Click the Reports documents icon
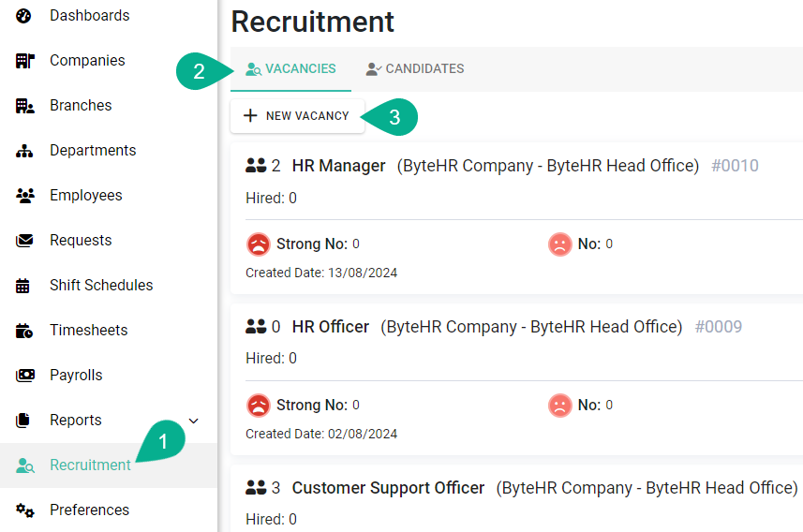Screen dimensions: 803x532 tap(23, 421)
